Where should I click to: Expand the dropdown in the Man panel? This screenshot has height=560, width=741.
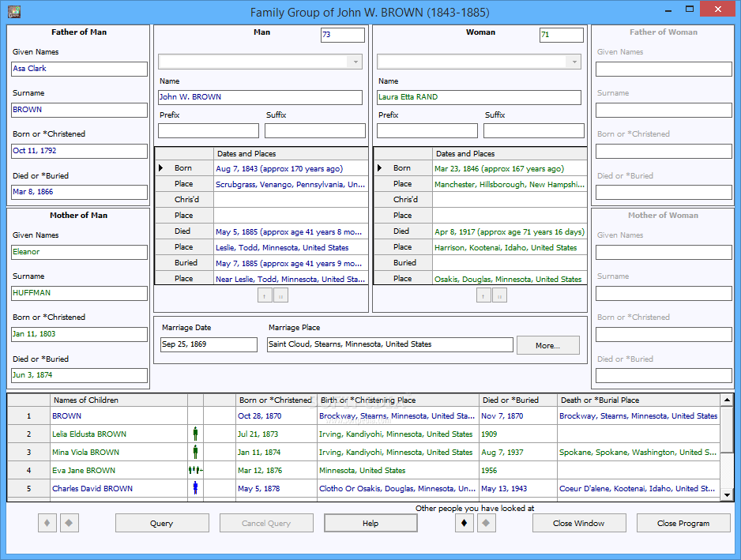click(x=355, y=62)
